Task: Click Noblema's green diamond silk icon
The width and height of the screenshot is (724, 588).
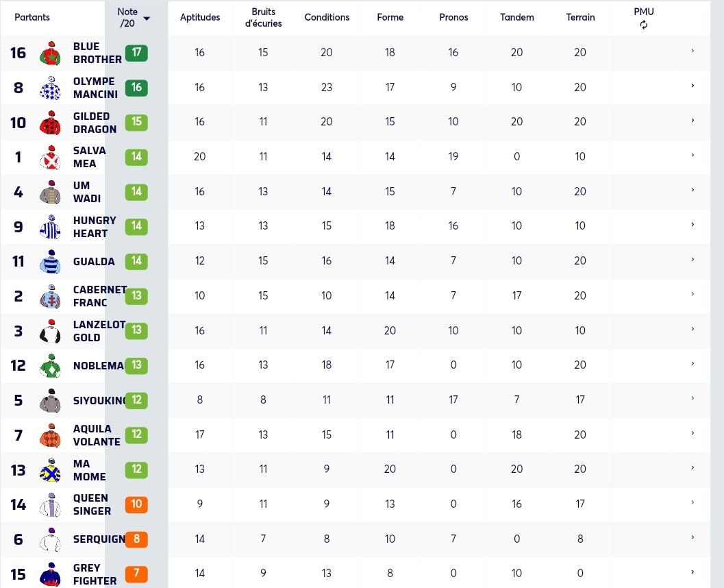Action: [x=50, y=366]
